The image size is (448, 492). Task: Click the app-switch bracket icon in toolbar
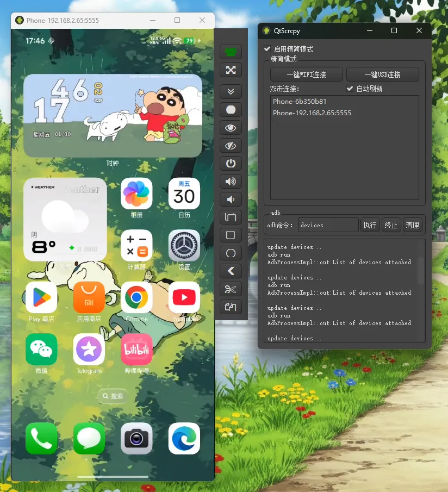[231, 217]
